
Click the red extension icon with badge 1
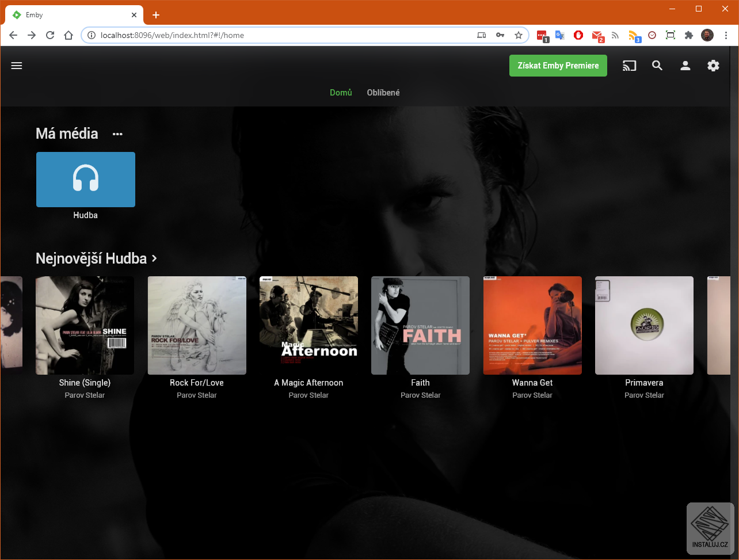click(542, 36)
